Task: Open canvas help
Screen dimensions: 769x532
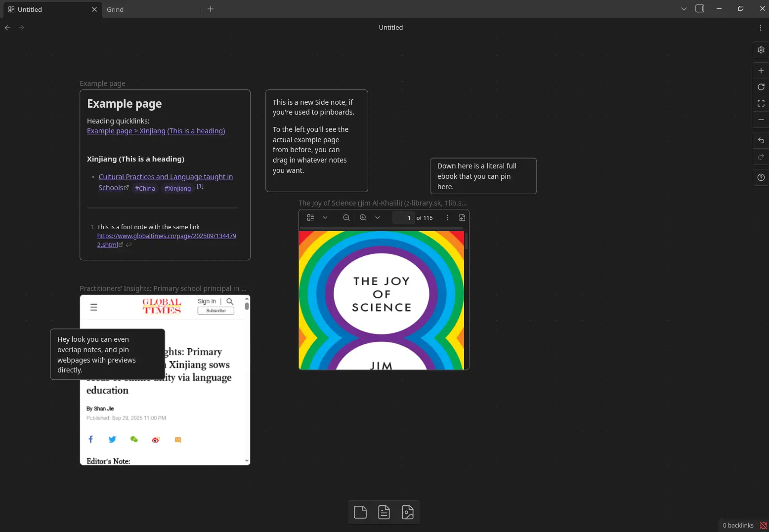Action: pos(761,177)
